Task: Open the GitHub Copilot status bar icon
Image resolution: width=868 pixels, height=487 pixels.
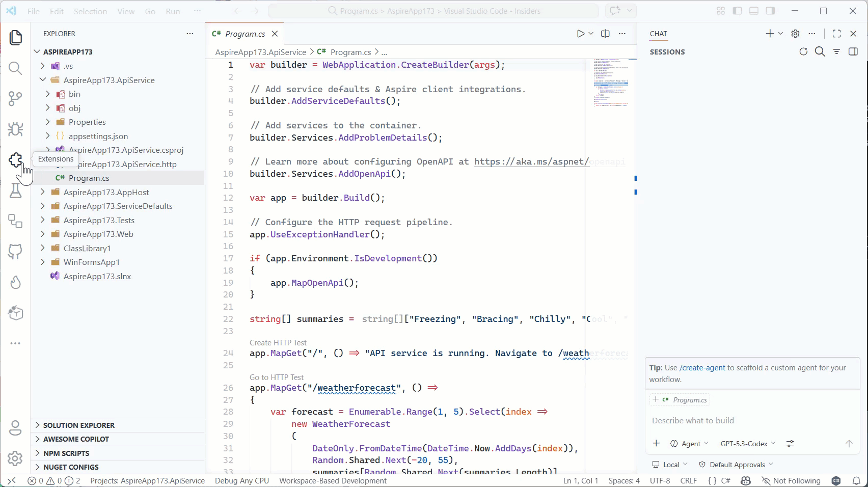Action: pyautogui.click(x=745, y=480)
